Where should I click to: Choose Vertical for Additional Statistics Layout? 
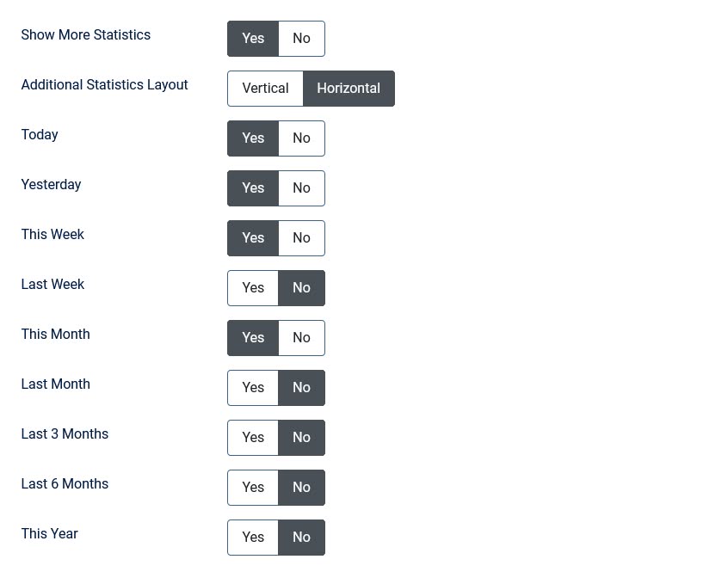265,89
